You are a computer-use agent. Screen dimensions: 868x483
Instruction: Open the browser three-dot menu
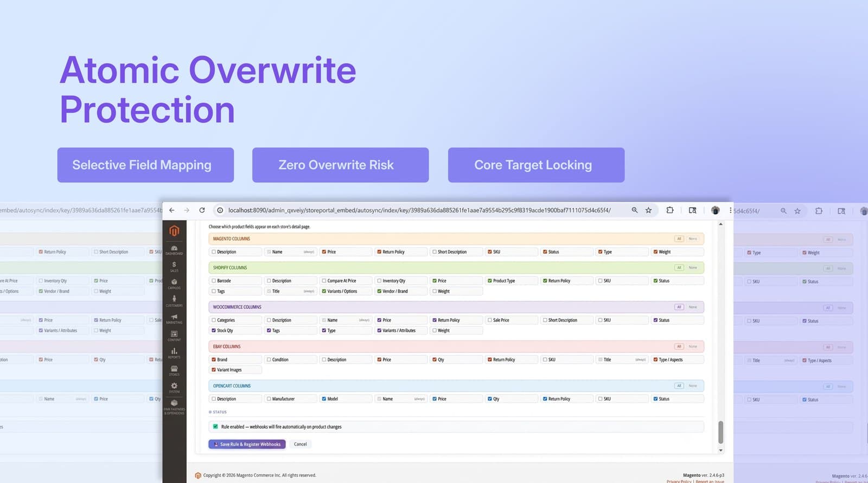coord(730,210)
